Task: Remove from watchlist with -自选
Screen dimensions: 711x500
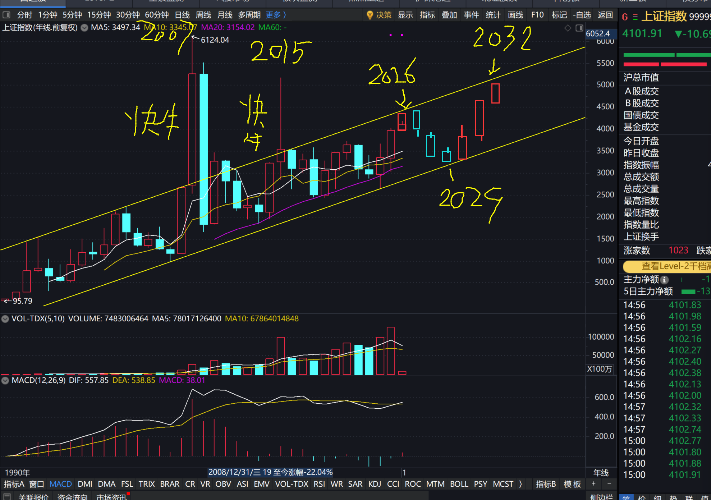Action: coord(582,15)
